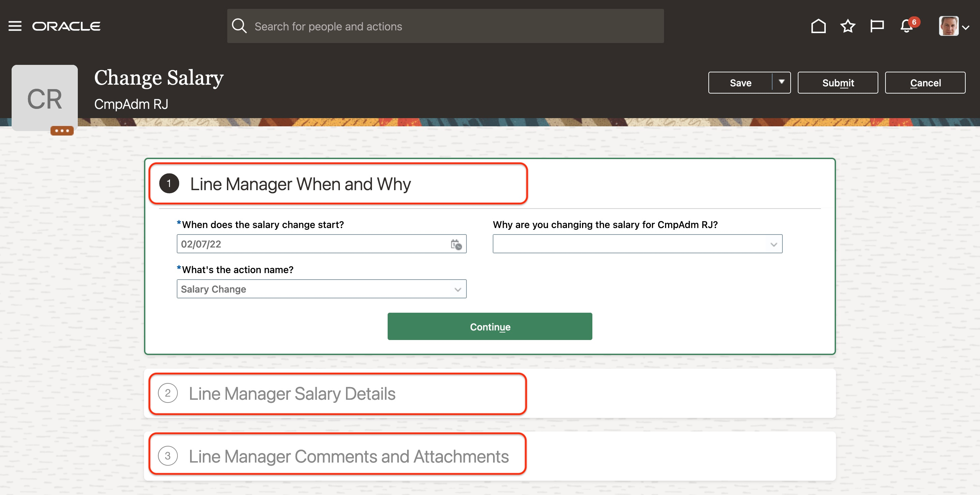Click the Oracle logo

tap(66, 26)
